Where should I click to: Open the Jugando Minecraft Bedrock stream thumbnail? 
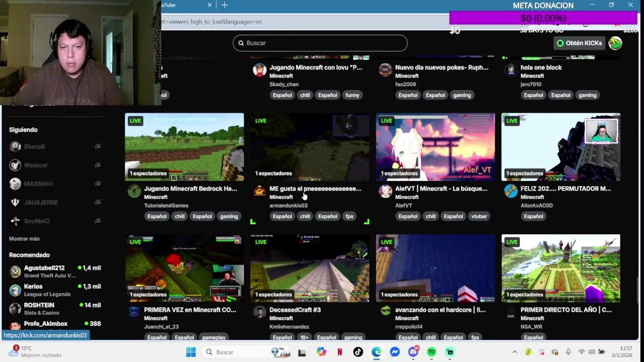[184, 147]
